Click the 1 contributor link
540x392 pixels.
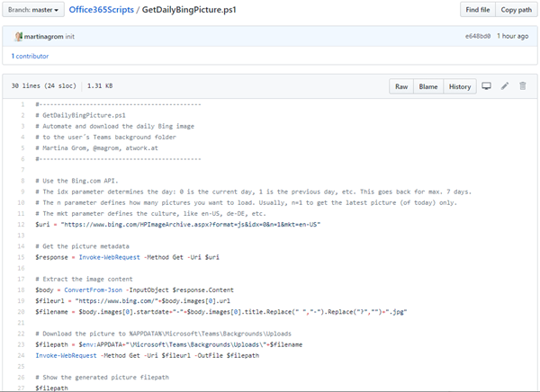[31, 56]
